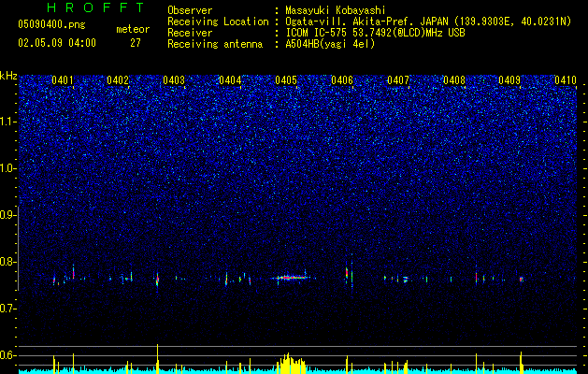Click the 0406 time marker
Screen dimensions: 588x374
tap(342, 80)
